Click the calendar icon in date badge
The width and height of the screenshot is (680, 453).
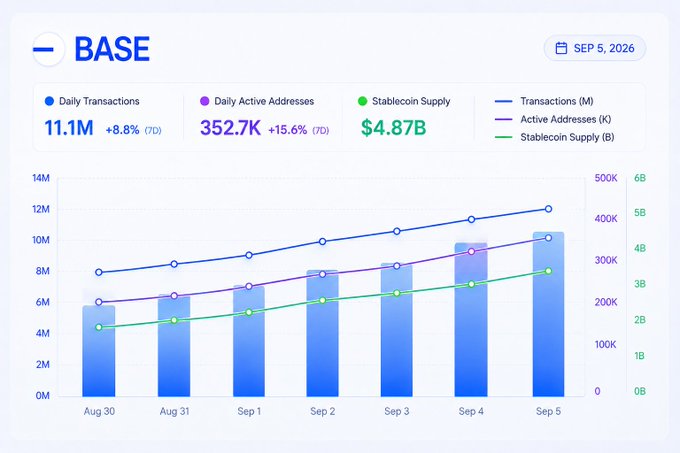pyautogui.click(x=561, y=48)
